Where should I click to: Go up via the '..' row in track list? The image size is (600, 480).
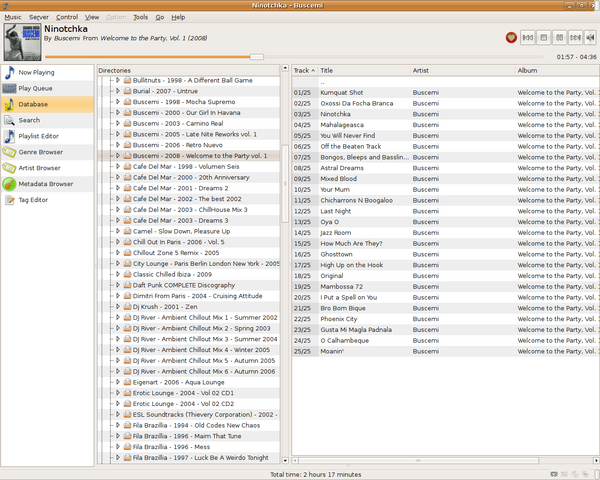click(x=445, y=82)
